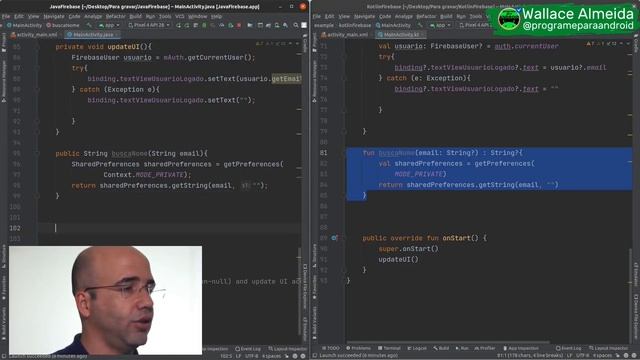Open Layout Inspector in KotlinFirebase bottom bar
Viewport: 640px width, 360px height.
608,348
